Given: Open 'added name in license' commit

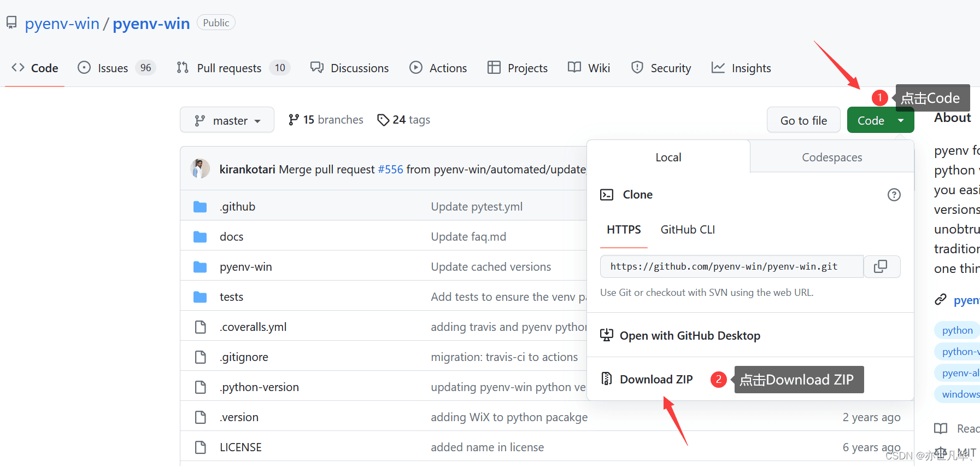Looking at the screenshot, I should (x=488, y=447).
